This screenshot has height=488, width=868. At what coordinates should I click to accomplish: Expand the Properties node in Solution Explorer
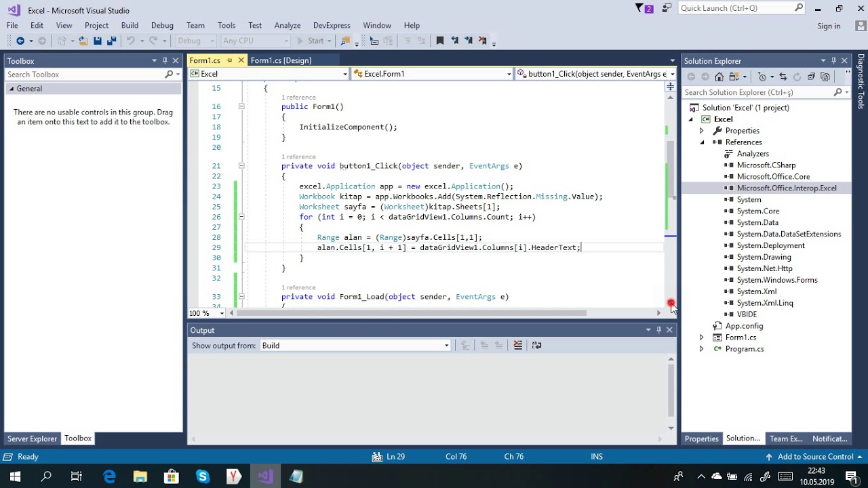click(x=702, y=131)
